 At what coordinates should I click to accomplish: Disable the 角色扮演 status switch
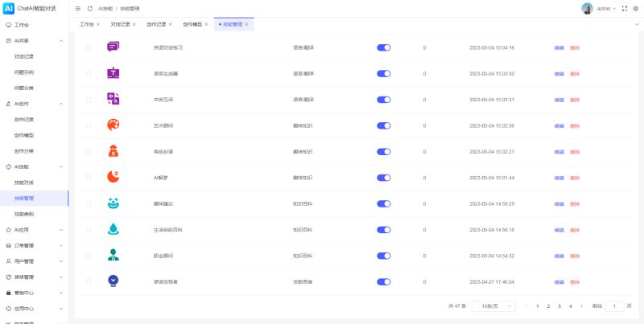coord(384,152)
